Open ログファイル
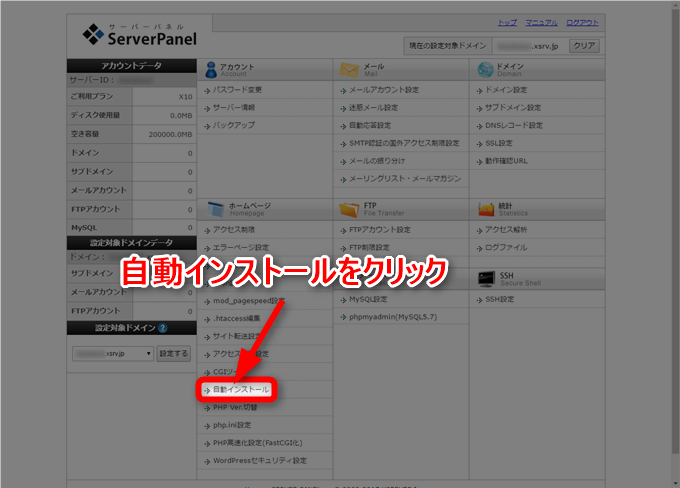The width and height of the screenshot is (680, 488). 506,247
